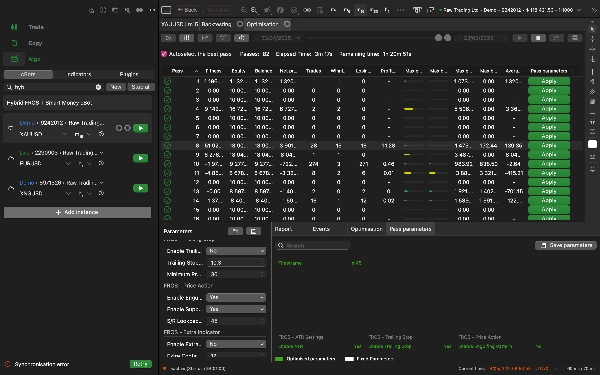
Task: Start the XAUUSD cBot instance
Action: click(140, 128)
